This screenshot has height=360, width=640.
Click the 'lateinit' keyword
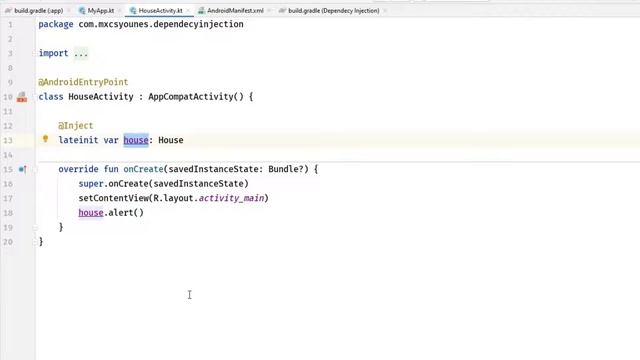(78, 140)
